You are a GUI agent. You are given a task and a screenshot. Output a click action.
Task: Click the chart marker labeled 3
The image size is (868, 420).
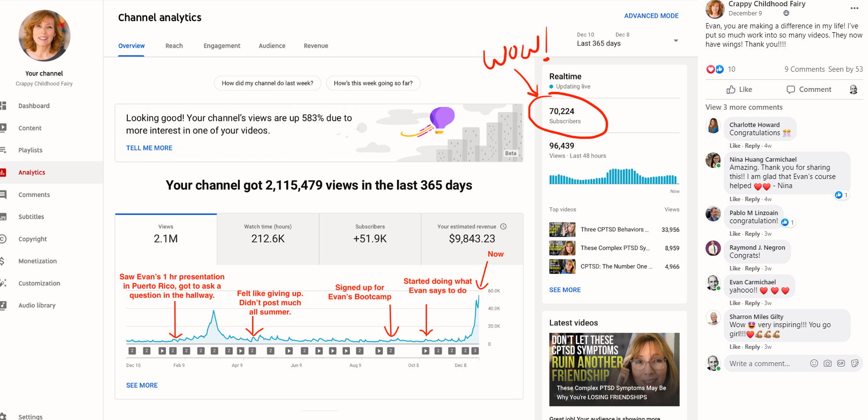475,351
